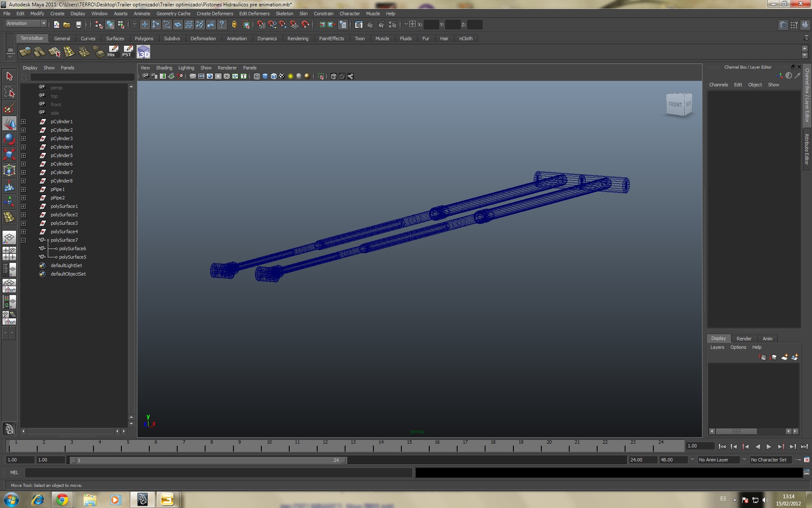Expand the pCylinder1 node

[x=24, y=121]
